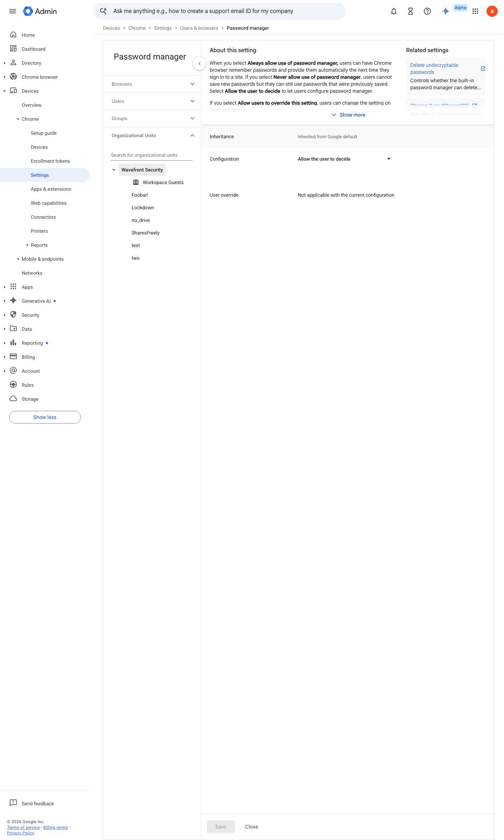Open Terms of service link
The width and height of the screenshot is (504, 840).
pyautogui.click(x=23, y=827)
